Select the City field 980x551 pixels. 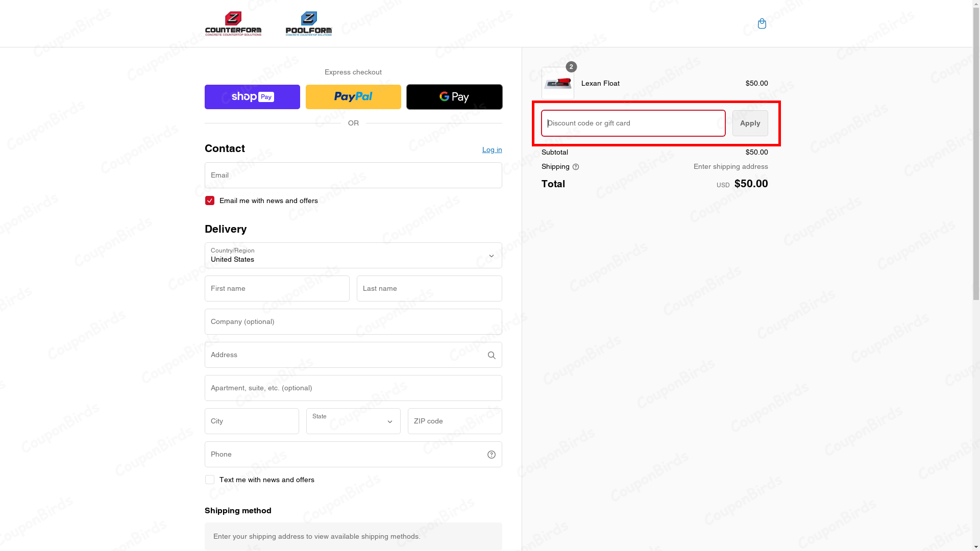point(252,421)
